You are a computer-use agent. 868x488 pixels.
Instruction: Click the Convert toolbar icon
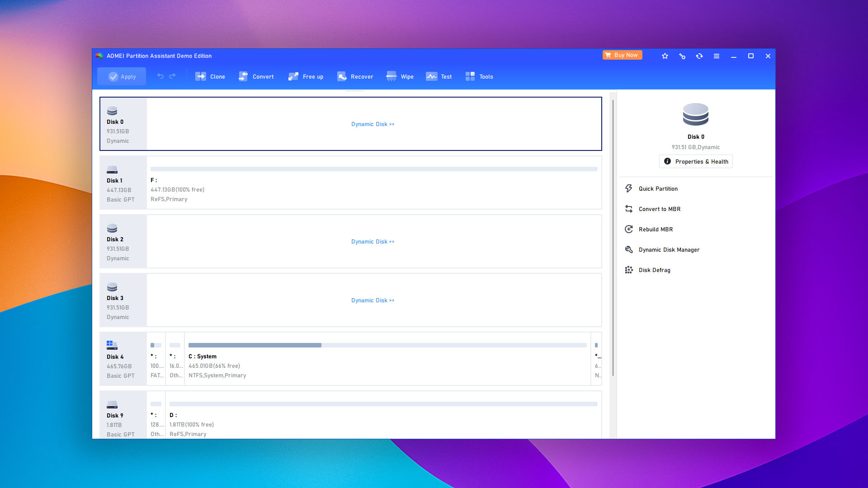(243, 76)
